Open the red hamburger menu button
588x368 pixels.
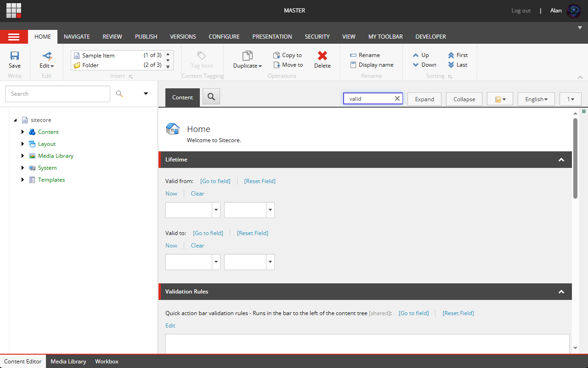pyautogui.click(x=14, y=37)
